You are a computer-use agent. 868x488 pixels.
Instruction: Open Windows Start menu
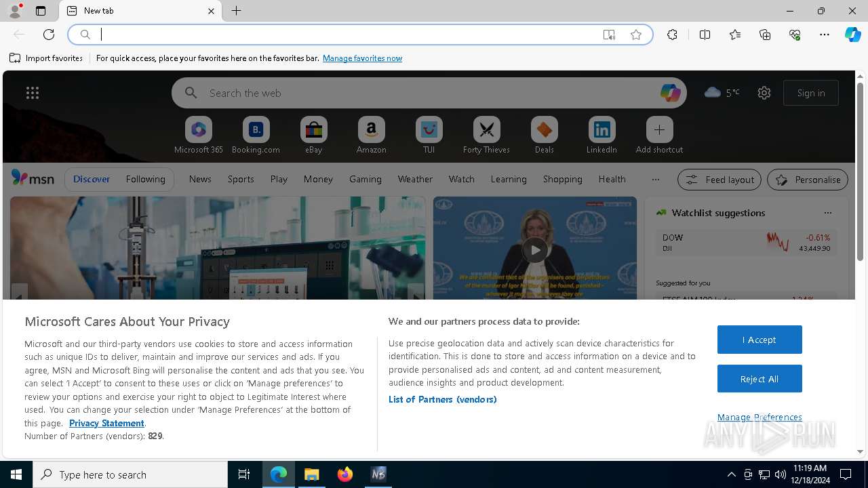(x=16, y=474)
